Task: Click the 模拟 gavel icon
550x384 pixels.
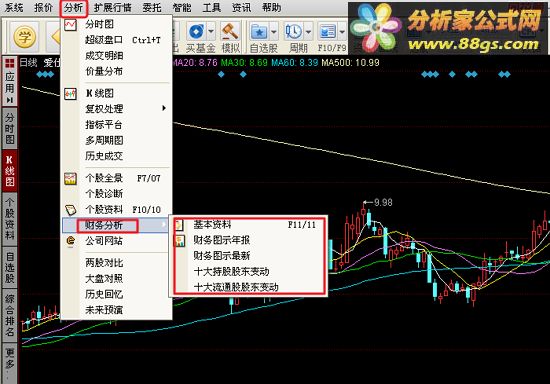Action: [x=230, y=32]
